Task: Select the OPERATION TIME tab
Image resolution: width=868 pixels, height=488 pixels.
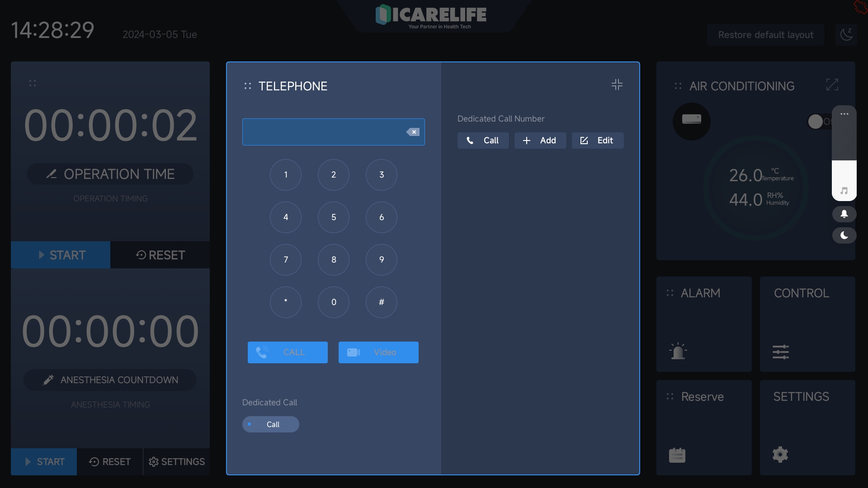Action: pyautogui.click(x=110, y=174)
